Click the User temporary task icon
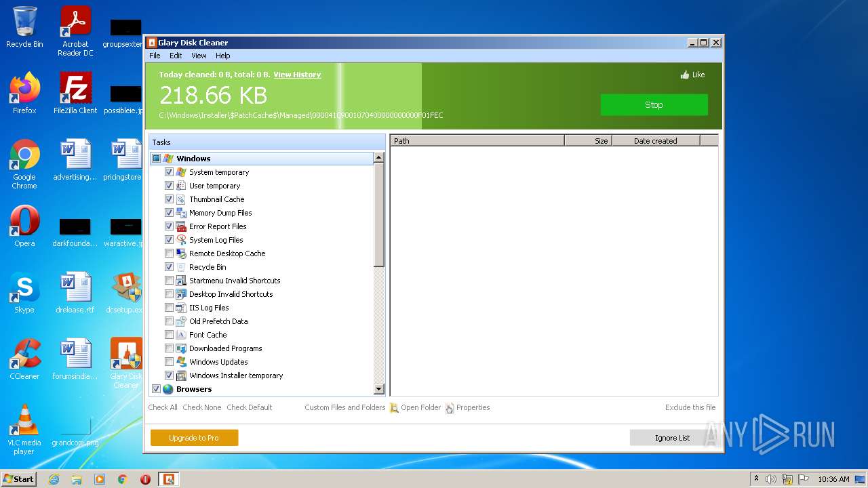868x488 pixels. coord(181,186)
